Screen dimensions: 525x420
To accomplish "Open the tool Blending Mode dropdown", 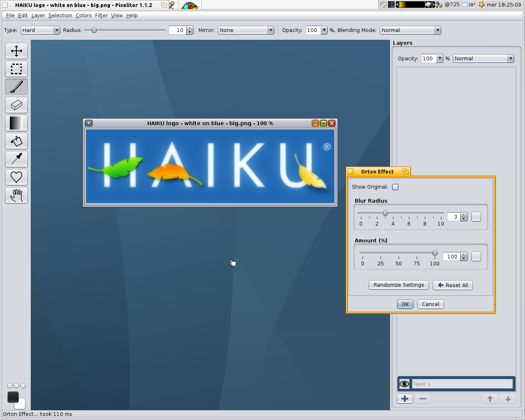I will click(x=411, y=30).
